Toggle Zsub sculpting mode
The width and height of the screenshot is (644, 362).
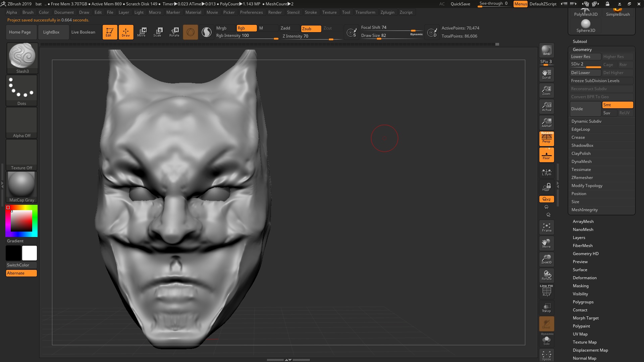pos(311,29)
